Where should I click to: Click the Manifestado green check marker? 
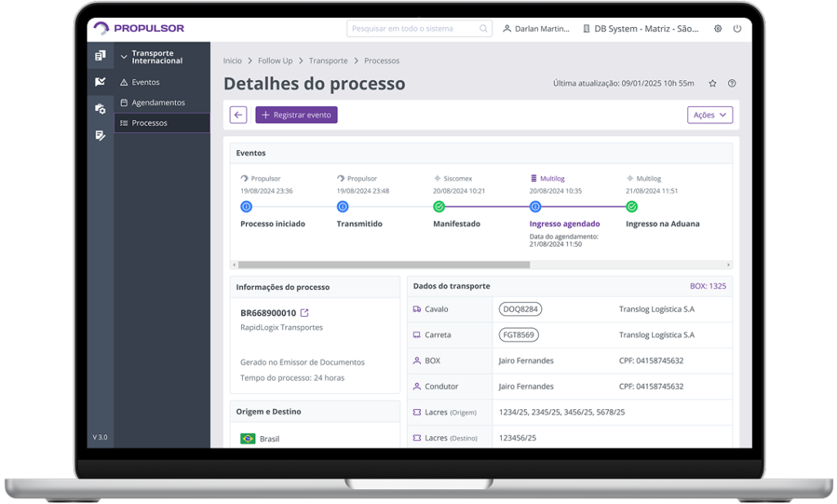439,207
